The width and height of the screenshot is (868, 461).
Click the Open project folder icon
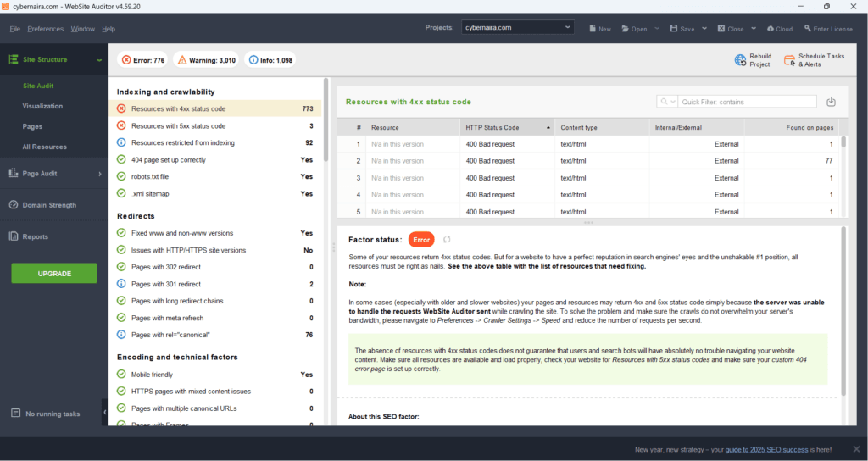coord(625,28)
